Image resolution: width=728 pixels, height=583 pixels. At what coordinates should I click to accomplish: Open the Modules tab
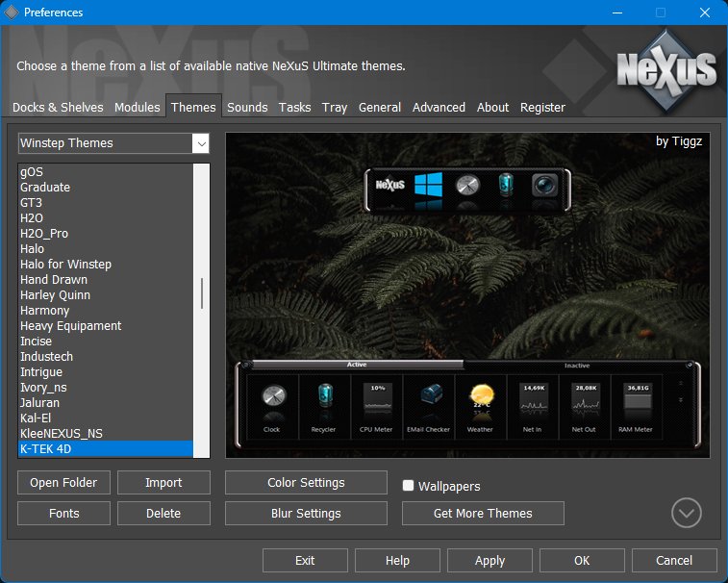(x=137, y=108)
